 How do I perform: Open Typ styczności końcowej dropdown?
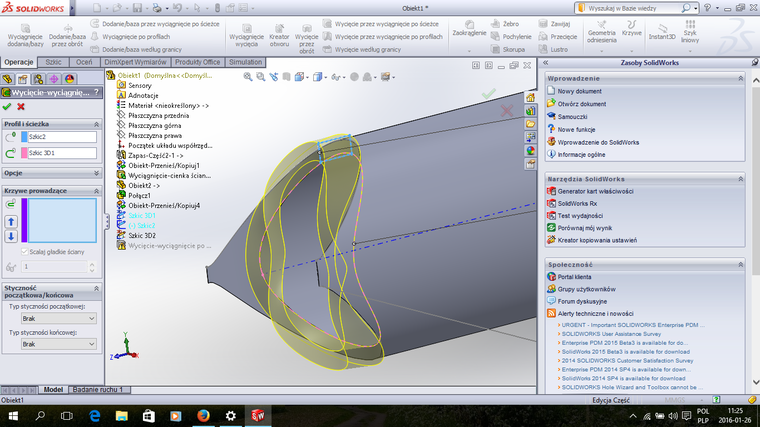[59, 344]
